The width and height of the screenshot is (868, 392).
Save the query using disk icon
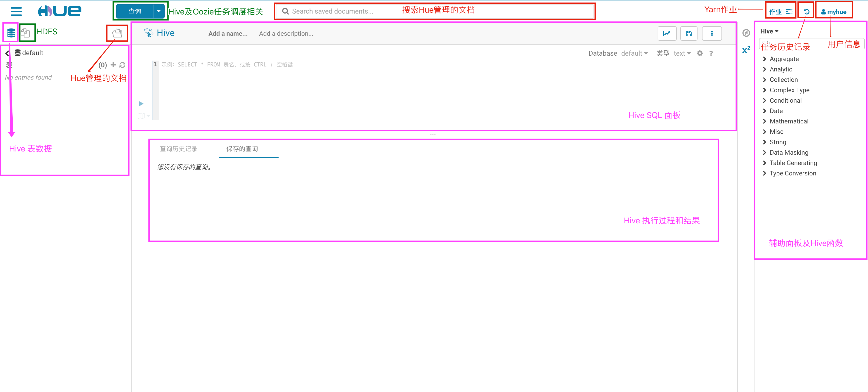point(688,33)
